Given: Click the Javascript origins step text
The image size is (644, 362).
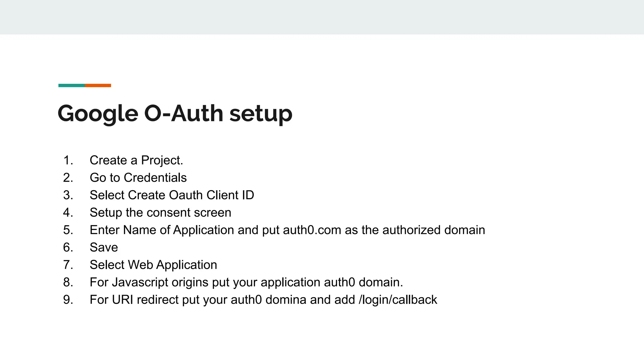Looking at the screenshot, I should pyautogui.click(x=246, y=282).
